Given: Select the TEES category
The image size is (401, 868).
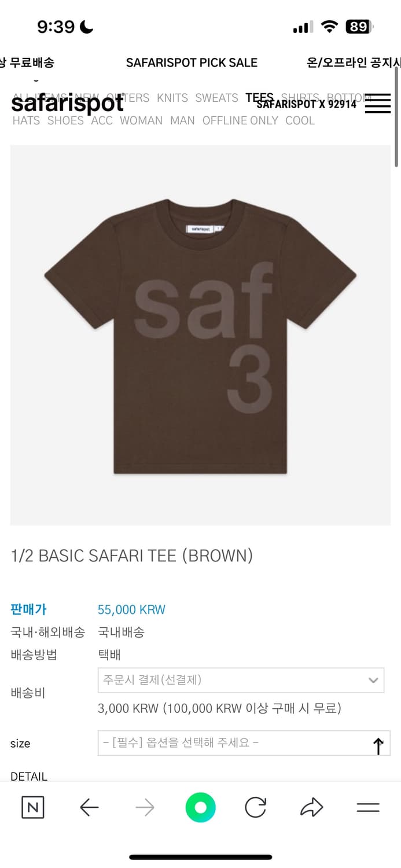Looking at the screenshot, I should [259, 98].
